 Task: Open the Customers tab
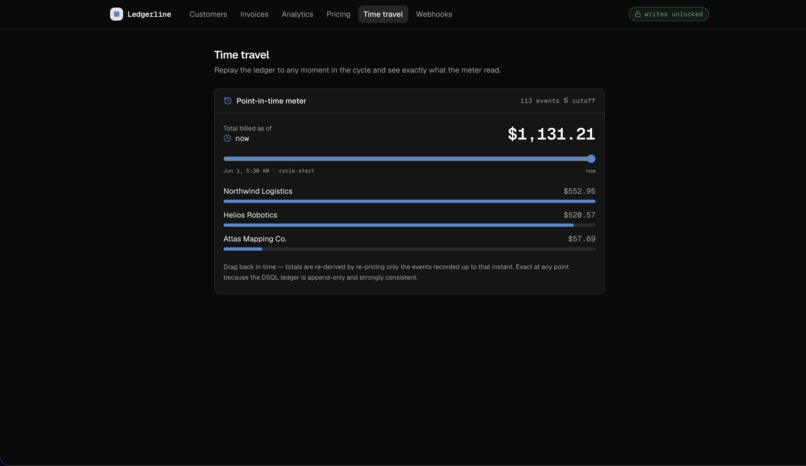[208, 14]
